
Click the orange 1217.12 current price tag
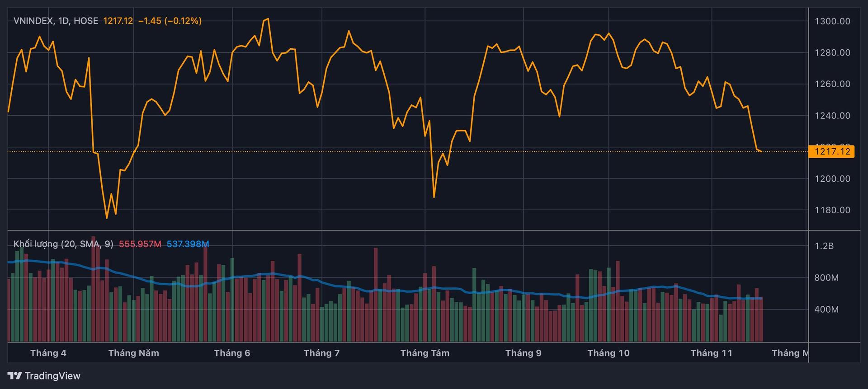point(832,151)
